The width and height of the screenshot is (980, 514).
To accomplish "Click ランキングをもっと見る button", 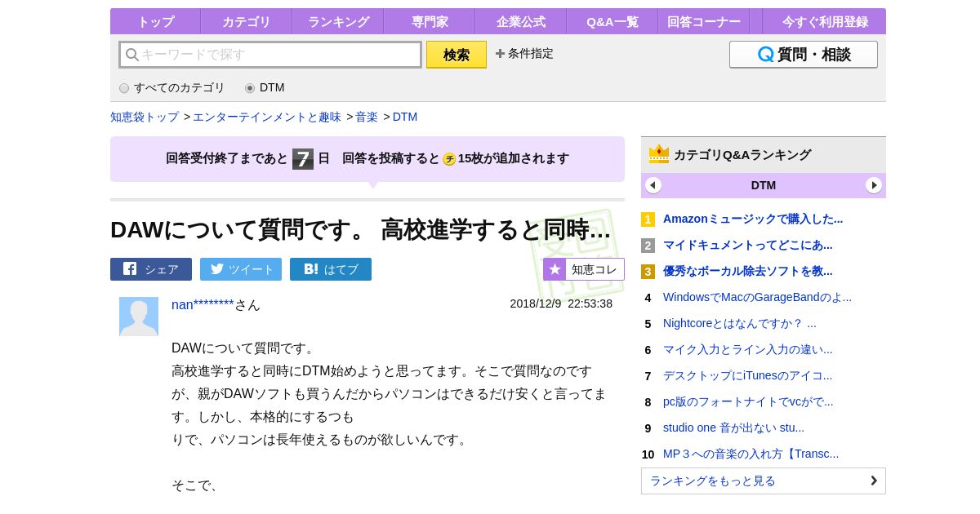I will (x=764, y=481).
